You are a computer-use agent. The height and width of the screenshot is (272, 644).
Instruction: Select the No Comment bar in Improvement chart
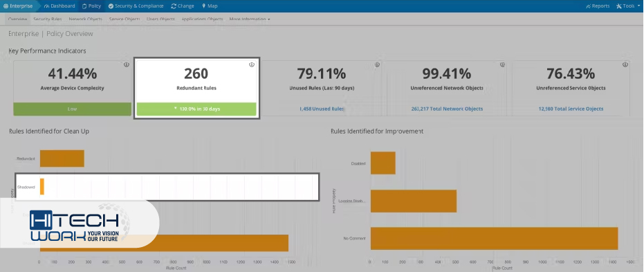[494, 238]
